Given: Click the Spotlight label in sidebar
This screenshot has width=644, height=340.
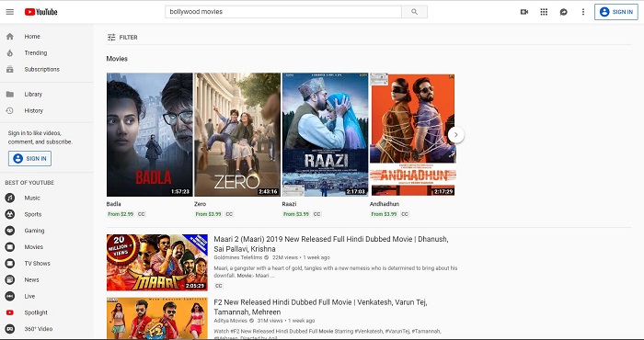Looking at the screenshot, I should coord(36,312).
